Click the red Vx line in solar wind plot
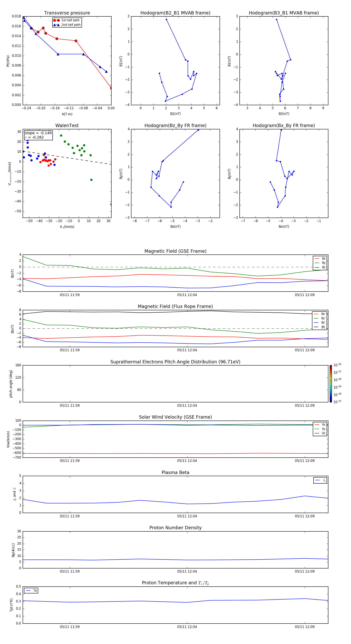Viewport: 351px width, 644px height. pyautogui.click(x=175, y=453)
